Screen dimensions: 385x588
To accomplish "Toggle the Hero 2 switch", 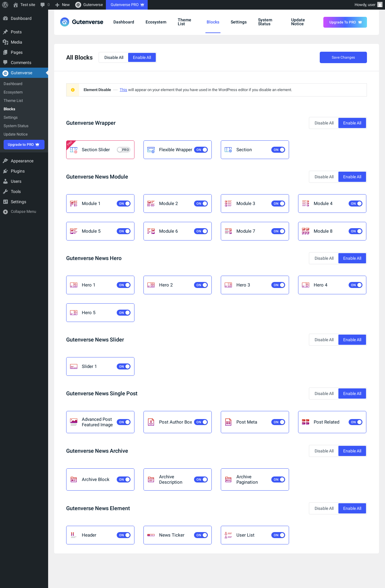I will (x=201, y=285).
